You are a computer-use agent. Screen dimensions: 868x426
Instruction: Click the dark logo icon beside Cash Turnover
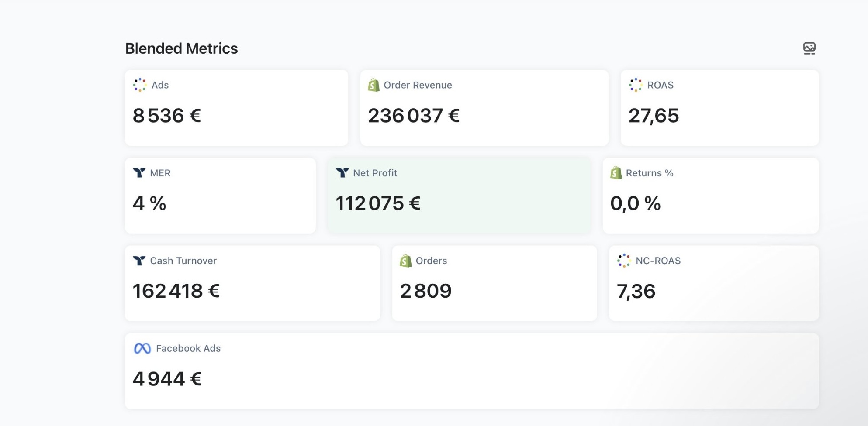pos(139,261)
